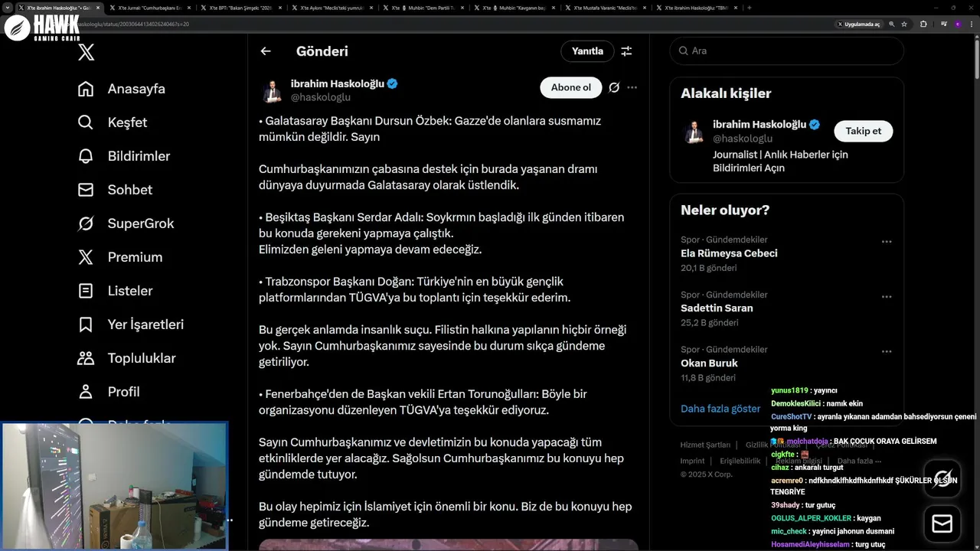Screen dimensions: 980x551
Task: Open the browser profile avatar icon
Action: [x=957, y=24]
